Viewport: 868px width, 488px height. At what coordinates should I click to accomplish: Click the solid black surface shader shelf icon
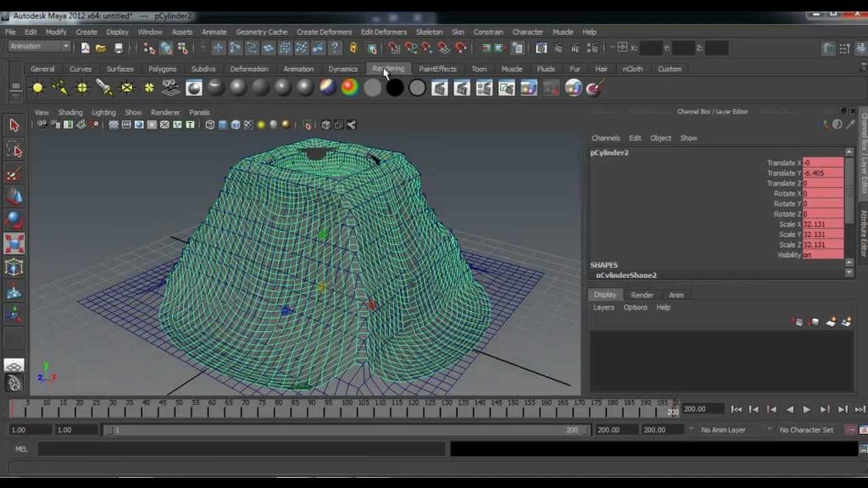(x=395, y=87)
